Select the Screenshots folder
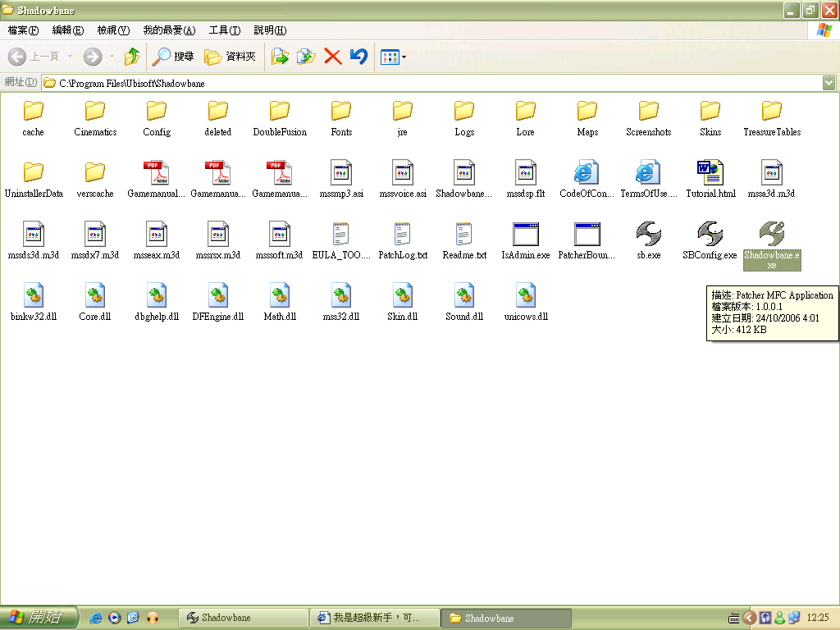This screenshot has height=630, width=840. coord(648,118)
